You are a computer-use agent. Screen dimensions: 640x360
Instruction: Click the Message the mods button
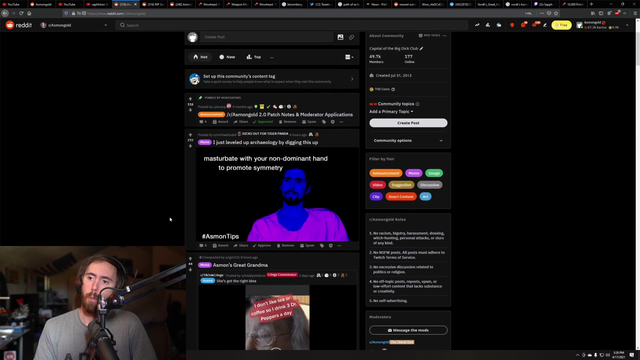[x=408, y=330]
